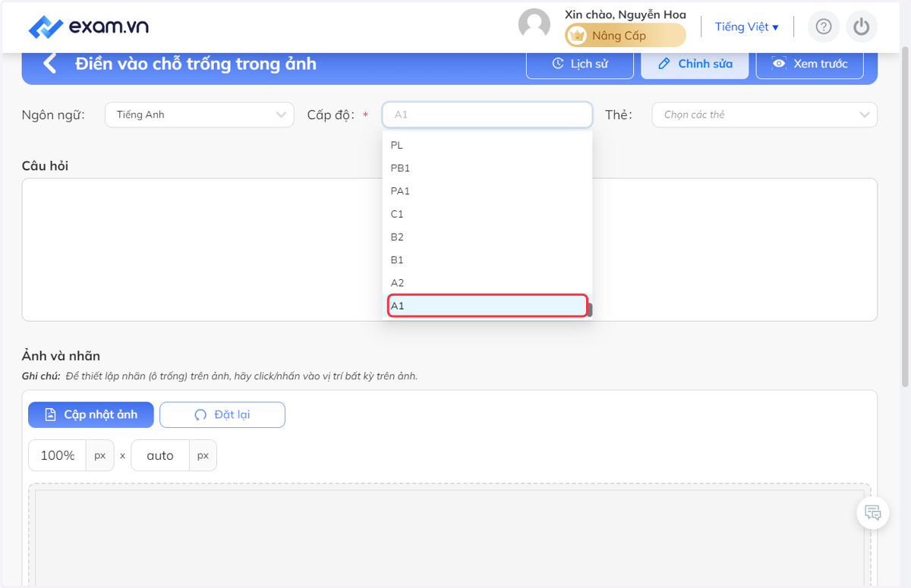Open the chat feedback floating icon

[x=873, y=513]
